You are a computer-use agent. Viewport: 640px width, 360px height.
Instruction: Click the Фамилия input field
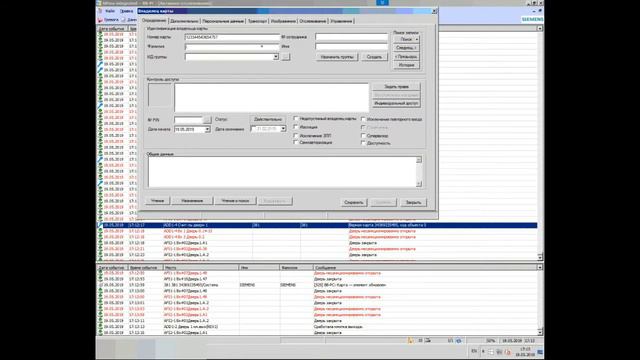[232, 47]
